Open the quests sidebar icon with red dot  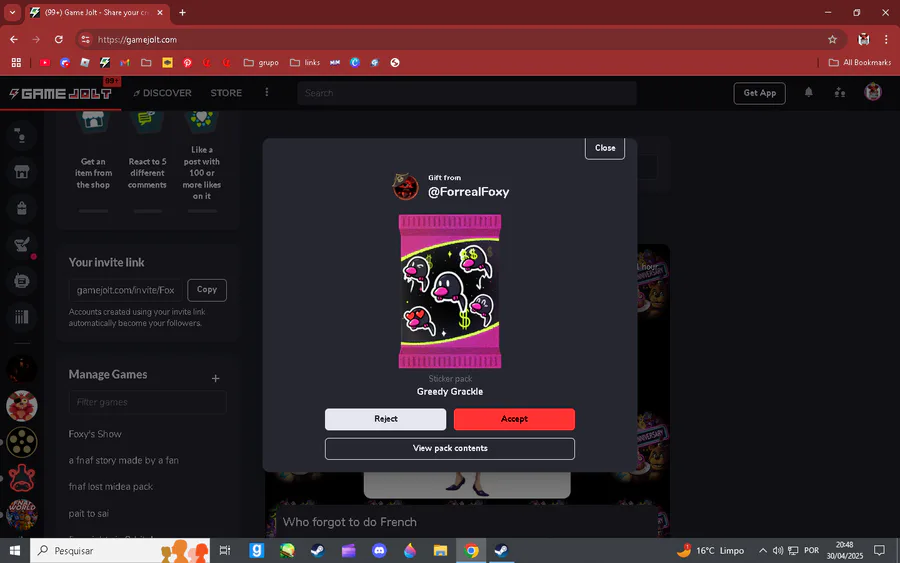(22, 244)
